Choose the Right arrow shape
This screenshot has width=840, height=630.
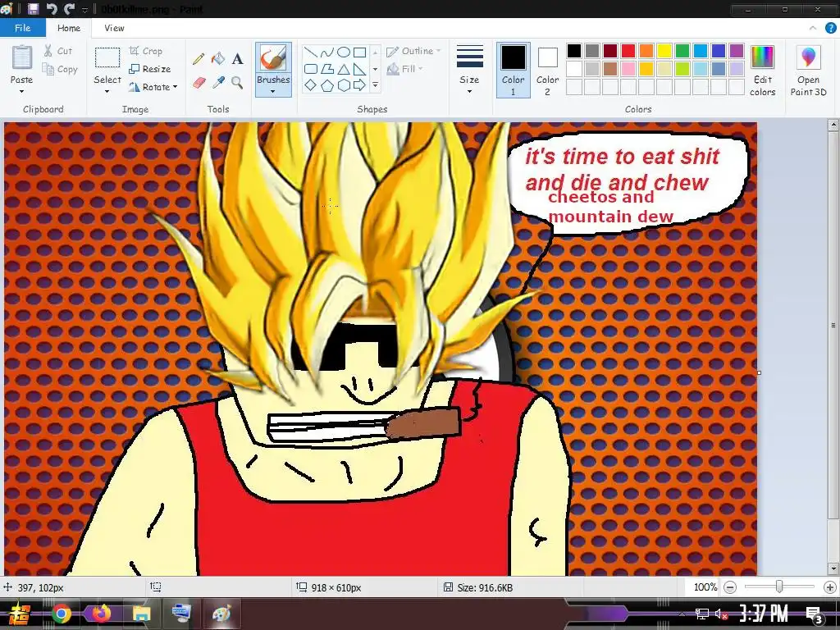359,84
